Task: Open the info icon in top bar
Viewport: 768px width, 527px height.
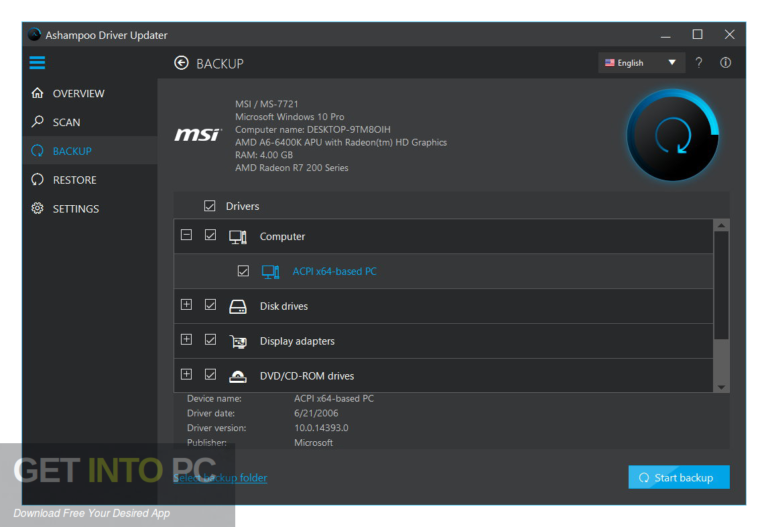Action: [725, 63]
